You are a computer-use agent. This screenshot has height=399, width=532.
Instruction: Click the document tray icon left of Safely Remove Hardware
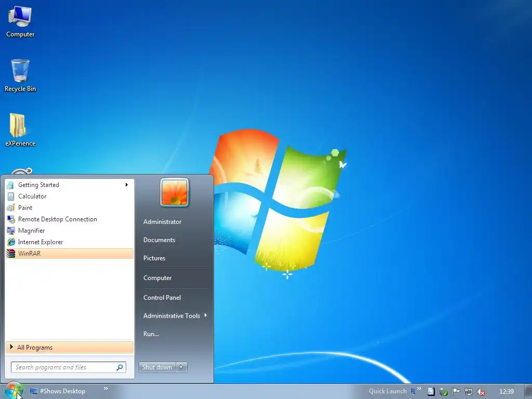pyautogui.click(x=431, y=392)
